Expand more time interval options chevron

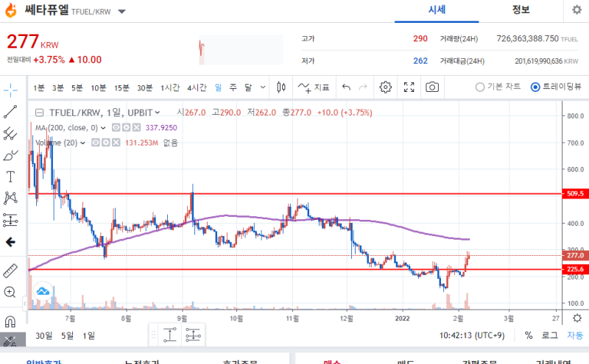263,88
